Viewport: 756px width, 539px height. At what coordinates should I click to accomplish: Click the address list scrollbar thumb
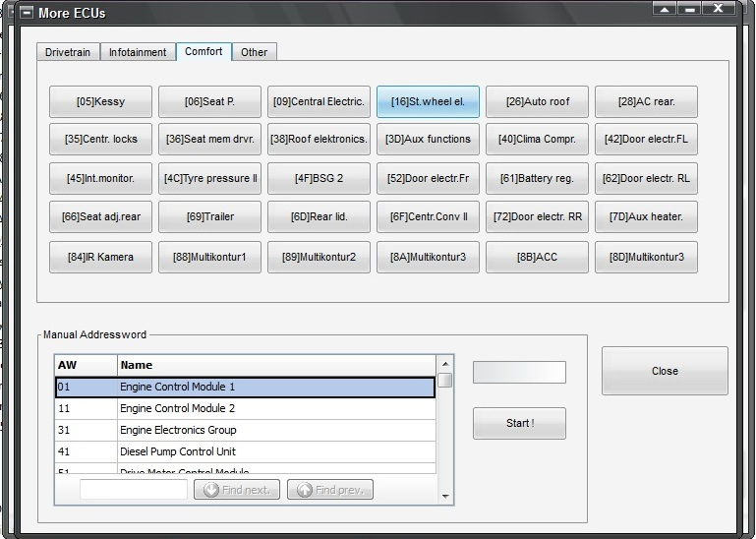(445, 381)
